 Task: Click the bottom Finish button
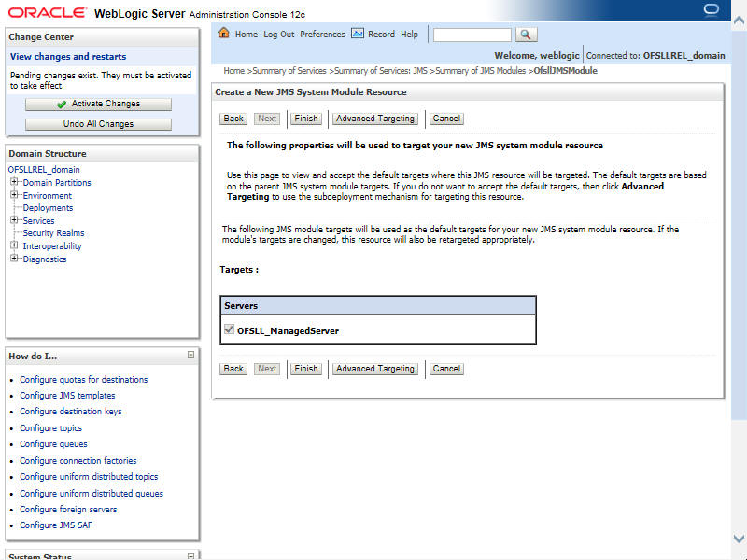coord(306,369)
